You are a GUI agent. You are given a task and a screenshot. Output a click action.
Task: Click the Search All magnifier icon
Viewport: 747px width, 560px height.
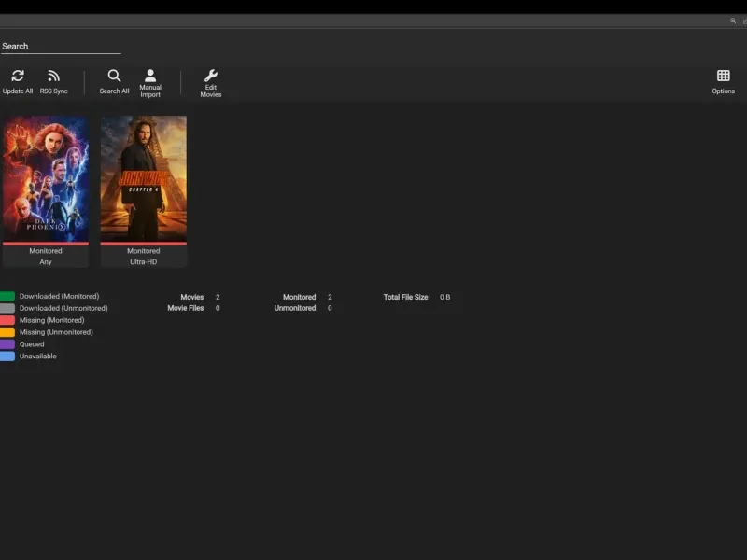tap(114, 76)
